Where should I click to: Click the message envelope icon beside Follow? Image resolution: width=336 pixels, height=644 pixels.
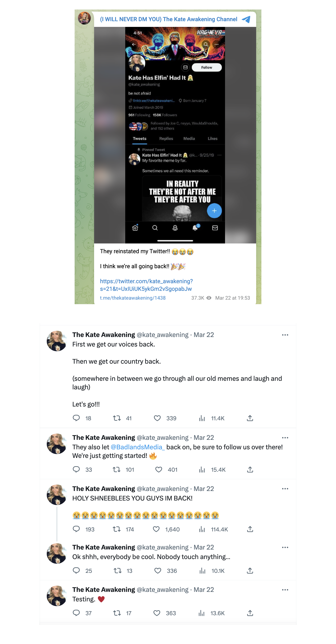coord(185,68)
